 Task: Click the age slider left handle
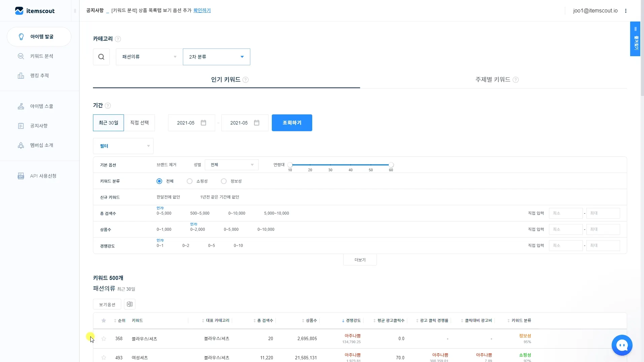point(290,165)
